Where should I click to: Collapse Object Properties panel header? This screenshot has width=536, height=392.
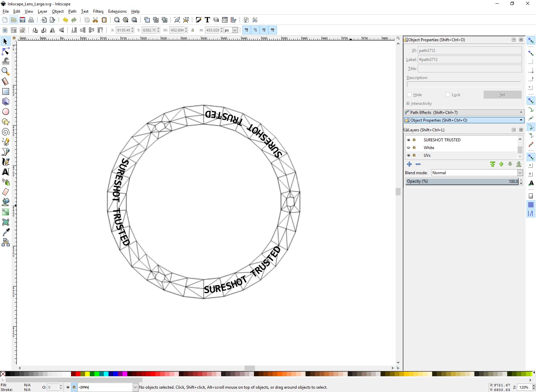click(464, 120)
